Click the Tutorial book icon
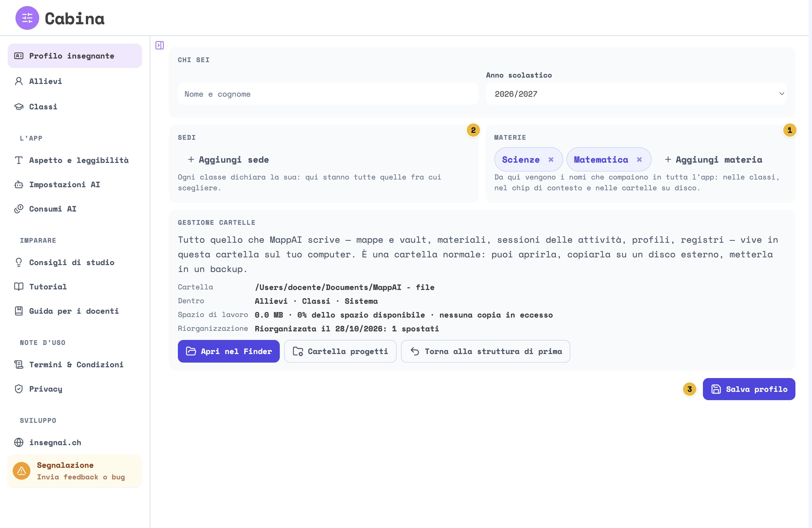Screen dimensions: 812x528 point(19,287)
